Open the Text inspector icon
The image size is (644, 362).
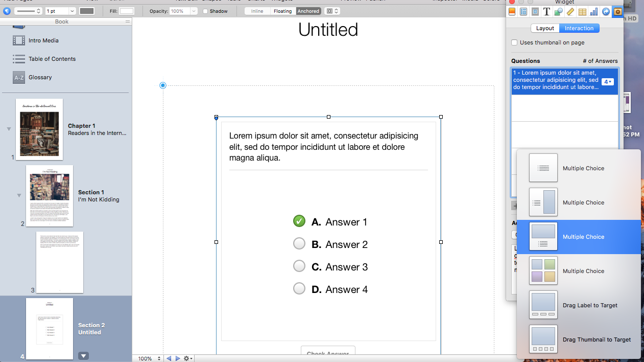(x=547, y=12)
